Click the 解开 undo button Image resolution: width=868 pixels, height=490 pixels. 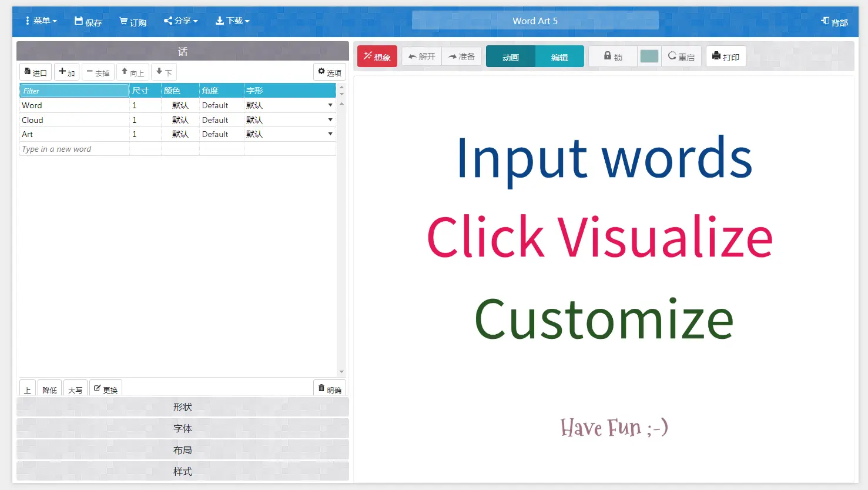422,56
